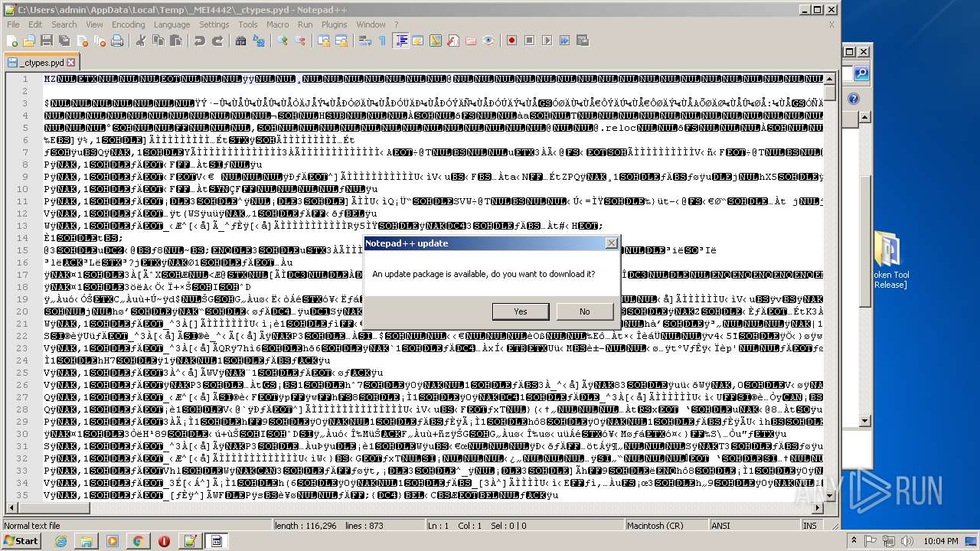Start macro recording with the red record icon

point(512,41)
